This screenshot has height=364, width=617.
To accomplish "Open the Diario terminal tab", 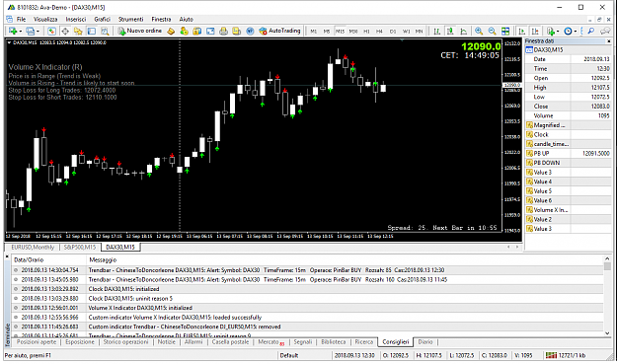I will 424,342.
